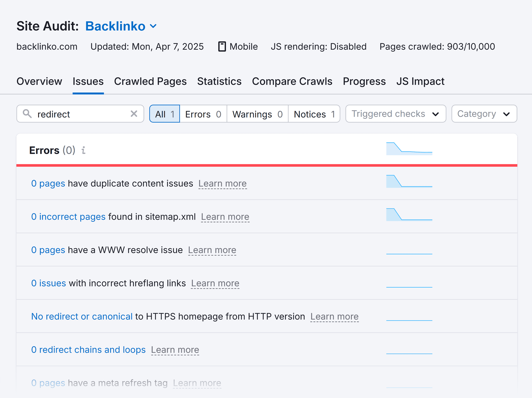Click the backlinko.com domain text
This screenshot has width=532, height=398.
pos(47,46)
